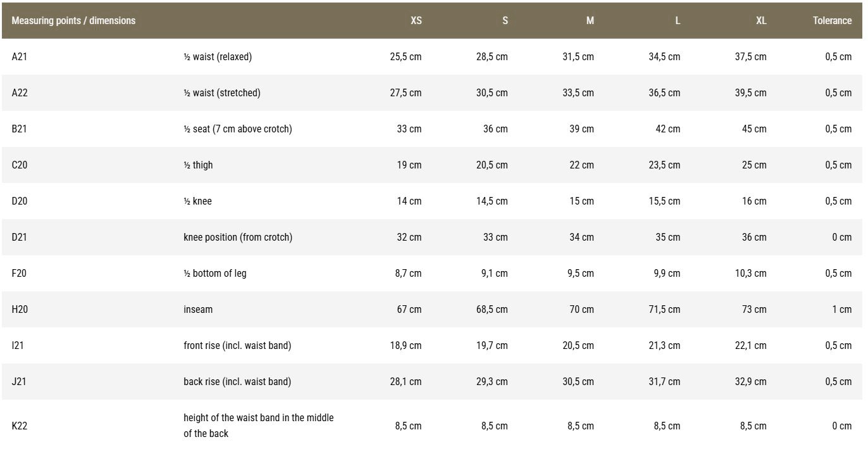This screenshot has height=456, width=868.
Task: Select the XL size column header
Action: 760,20
